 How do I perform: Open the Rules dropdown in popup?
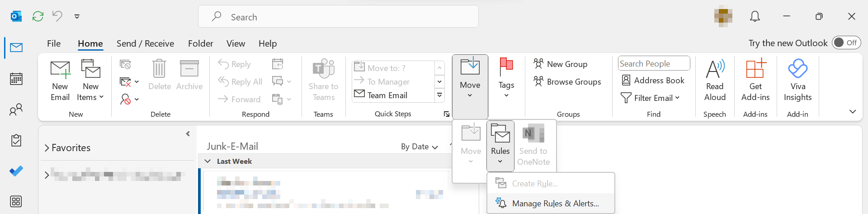point(500,146)
